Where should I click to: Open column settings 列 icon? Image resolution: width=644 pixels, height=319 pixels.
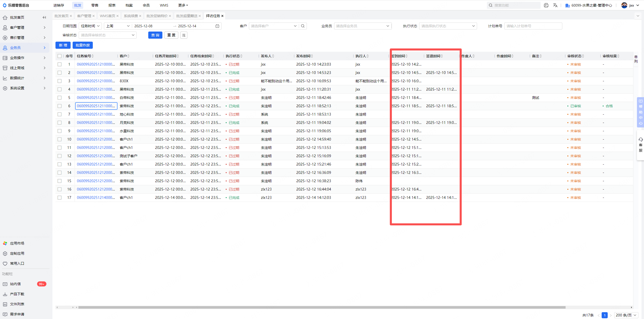pyautogui.click(x=636, y=59)
